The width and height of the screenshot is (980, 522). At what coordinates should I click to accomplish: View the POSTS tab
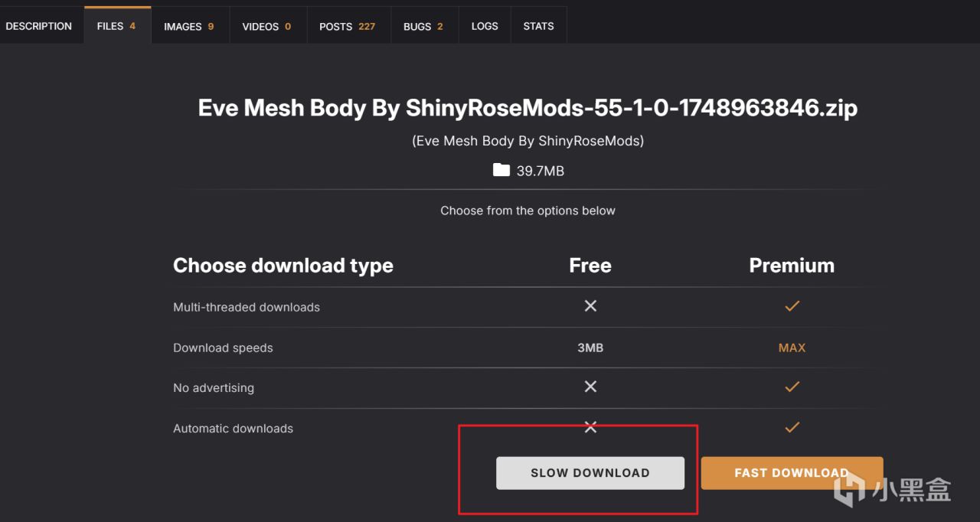[x=347, y=26]
